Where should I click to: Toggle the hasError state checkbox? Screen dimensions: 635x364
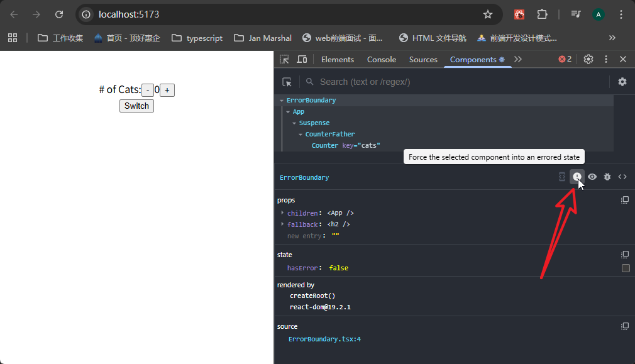[x=626, y=268]
